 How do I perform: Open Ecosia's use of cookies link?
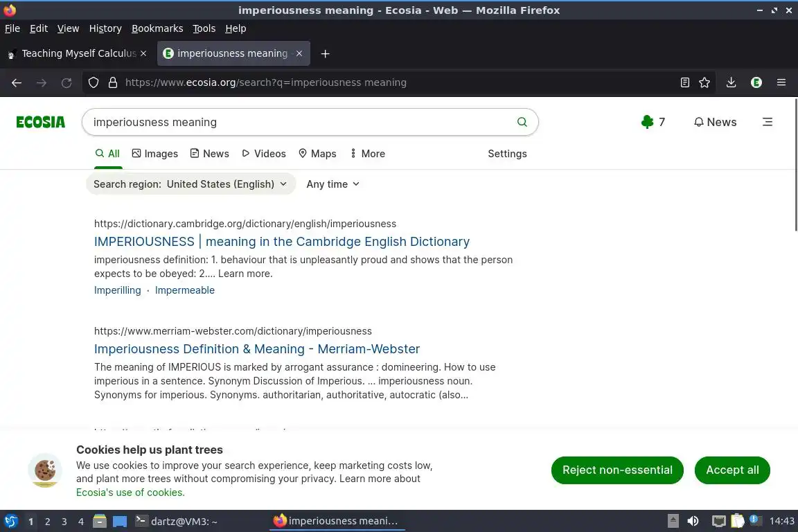click(130, 493)
